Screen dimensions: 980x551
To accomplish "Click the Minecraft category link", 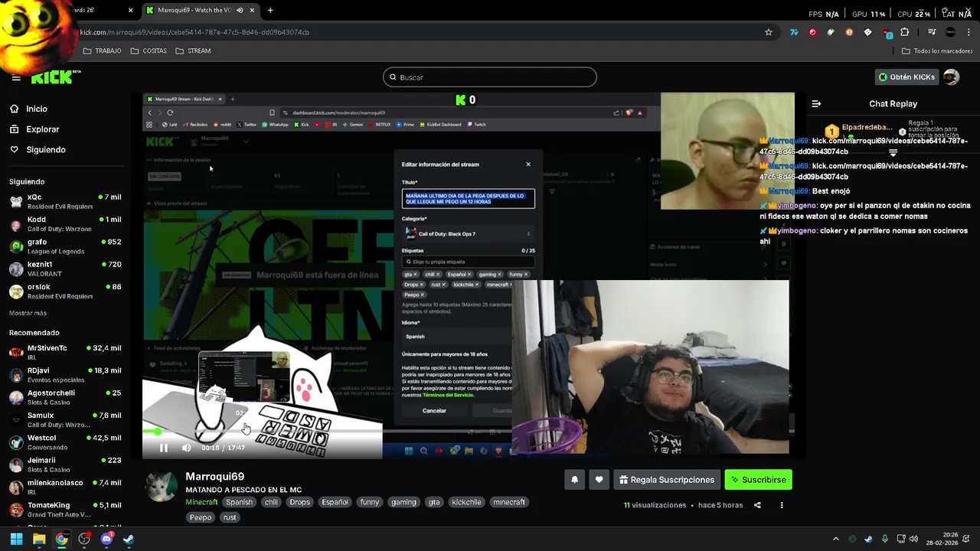I will tap(201, 502).
